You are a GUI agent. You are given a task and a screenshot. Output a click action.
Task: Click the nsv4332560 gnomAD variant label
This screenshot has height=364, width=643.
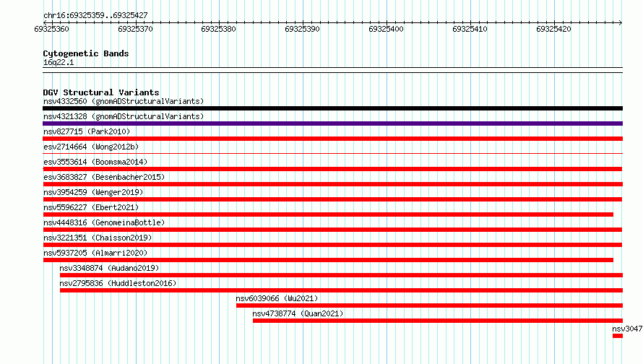[124, 101]
